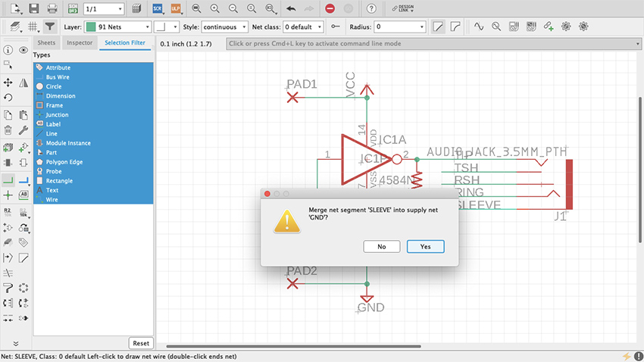This screenshot has height=362, width=644.
Task: Click the vertical canvas scrollbar
Action: tap(640, 170)
